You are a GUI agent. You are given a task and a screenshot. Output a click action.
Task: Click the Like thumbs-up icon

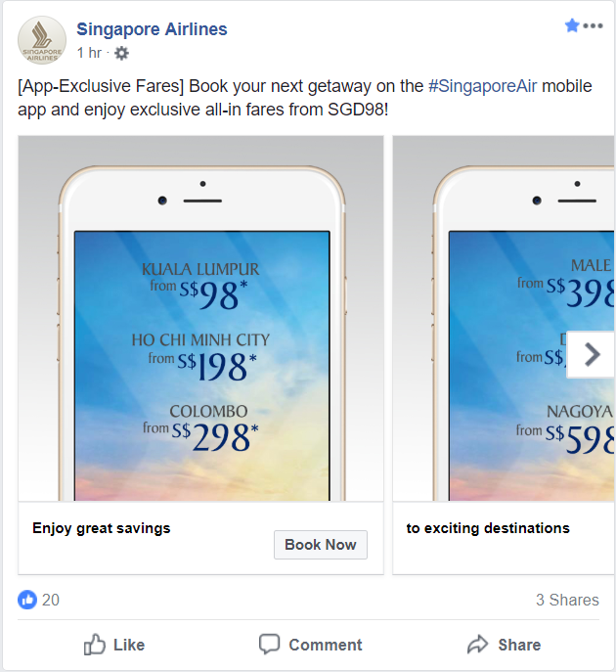click(x=95, y=645)
